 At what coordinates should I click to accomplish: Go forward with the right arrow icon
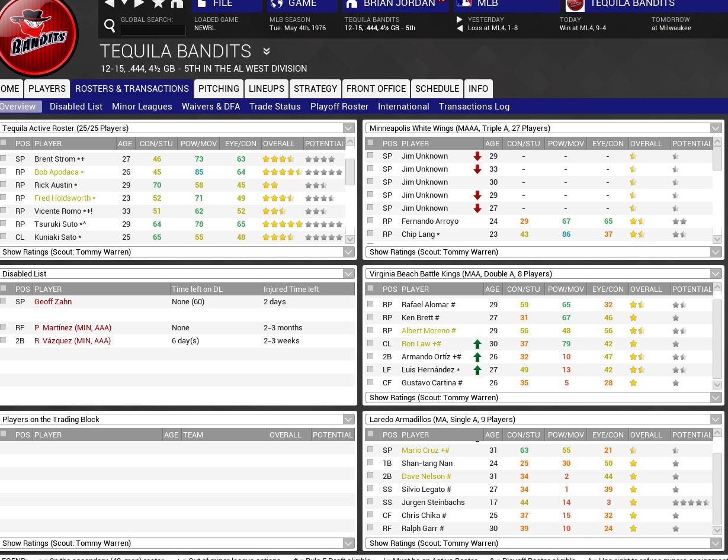point(140,3)
